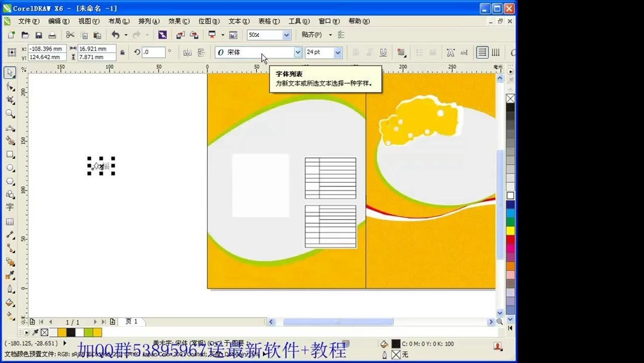The width and height of the screenshot is (644, 363).
Task: Mirror the selected object horizontally
Action: [x=187, y=52]
